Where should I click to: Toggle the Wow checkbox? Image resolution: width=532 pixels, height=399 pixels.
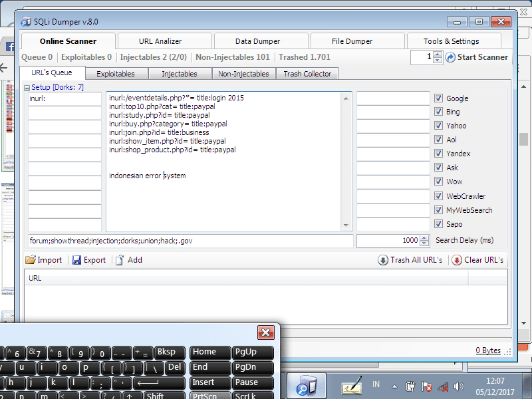pyautogui.click(x=438, y=181)
